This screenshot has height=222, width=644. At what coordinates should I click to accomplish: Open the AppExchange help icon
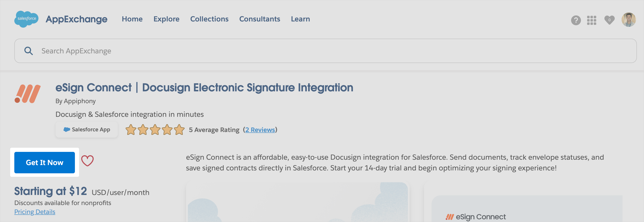(576, 21)
